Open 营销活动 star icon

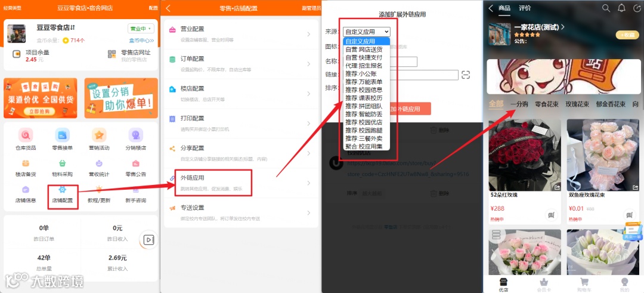click(99, 135)
